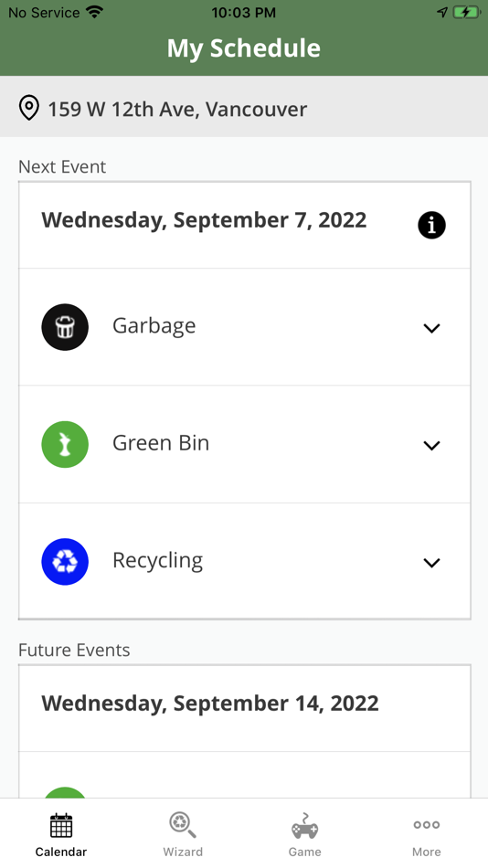Tap the black Garbage bin icon
Viewport: 488px width, 868px height.
pyautogui.click(x=65, y=327)
